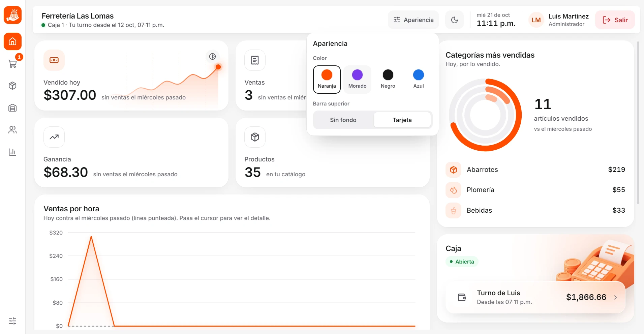Click the $68.30 Ganancia value

66,172
